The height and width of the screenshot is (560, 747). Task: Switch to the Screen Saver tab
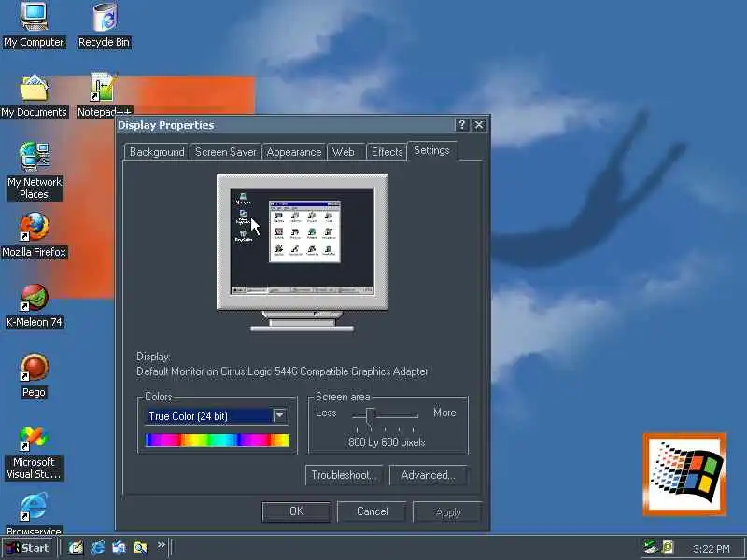tap(225, 152)
